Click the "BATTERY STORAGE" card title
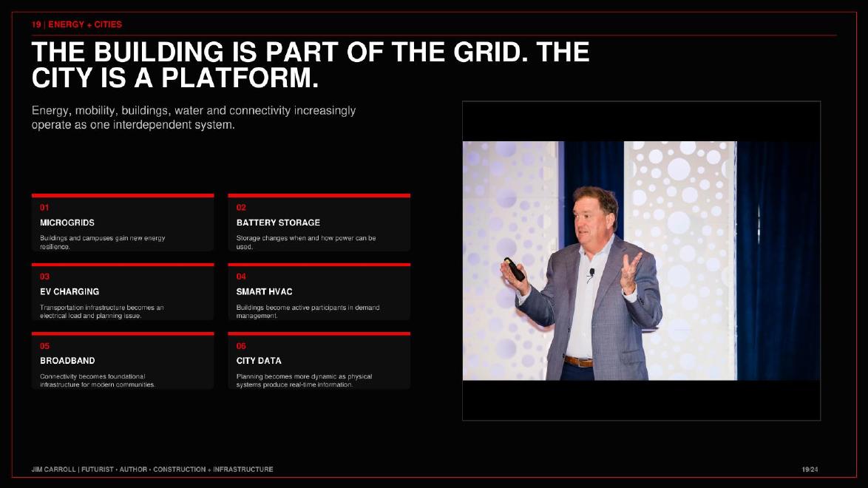Viewport: 868px width, 488px height. (x=278, y=223)
